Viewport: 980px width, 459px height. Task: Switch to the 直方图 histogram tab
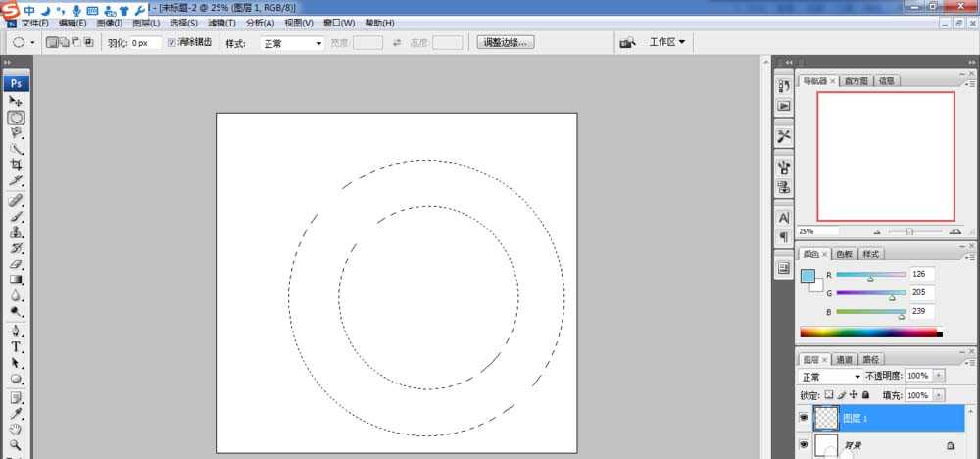coord(854,81)
